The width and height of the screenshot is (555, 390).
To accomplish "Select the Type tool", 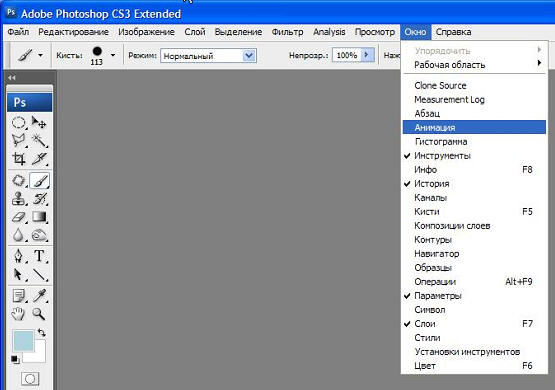I will 39,256.
